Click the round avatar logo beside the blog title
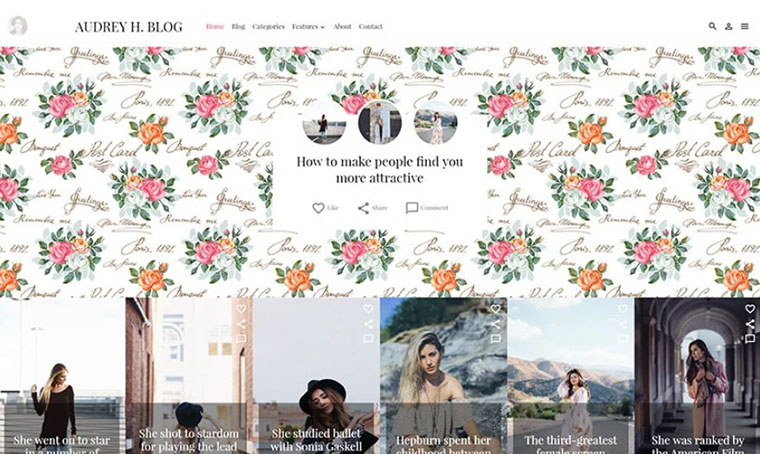 (18, 26)
